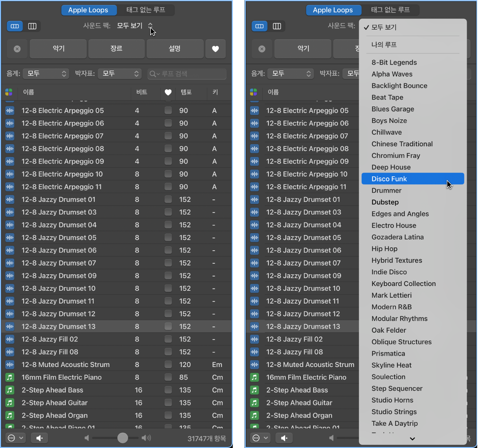Screen dimensions: 478x448
Task: Favorite 12-8 Jazzy Drumset 07 checkbox left
Action: (x=168, y=262)
